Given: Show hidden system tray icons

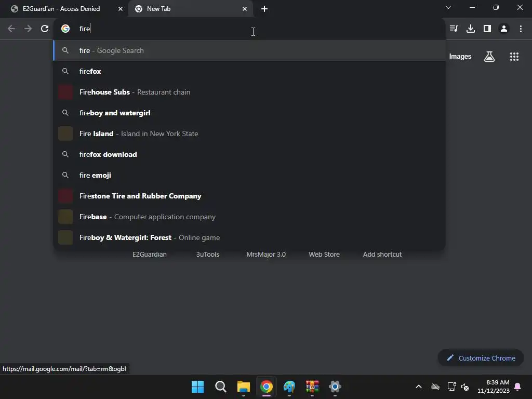Looking at the screenshot, I should [419, 387].
